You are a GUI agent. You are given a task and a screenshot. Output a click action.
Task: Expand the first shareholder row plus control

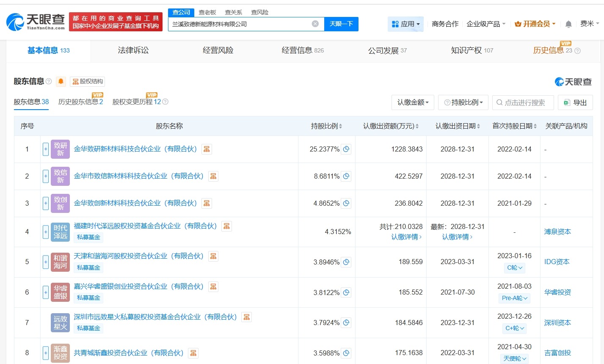45,149
